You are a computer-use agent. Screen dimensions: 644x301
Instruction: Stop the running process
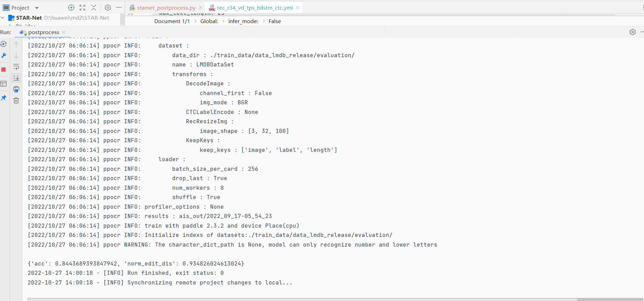tap(4, 70)
